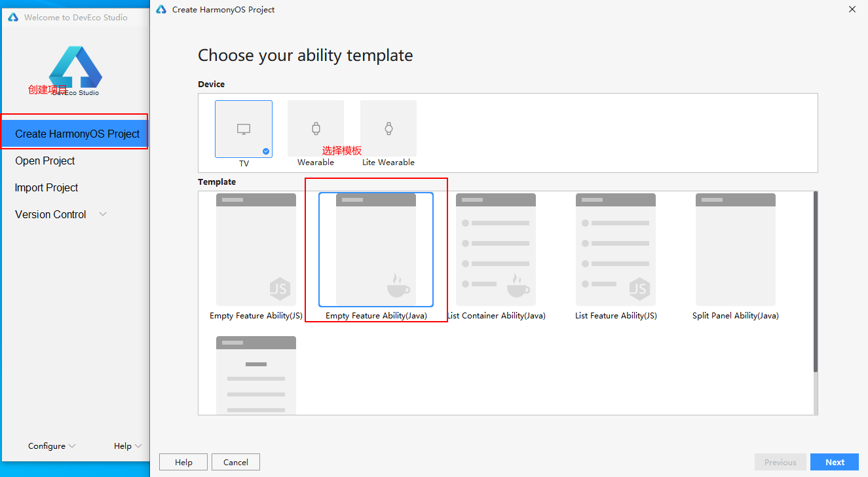This screenshot has height=477, width=868.
Task: Cancel the project creation dialog
Action: tap(236, 462)
